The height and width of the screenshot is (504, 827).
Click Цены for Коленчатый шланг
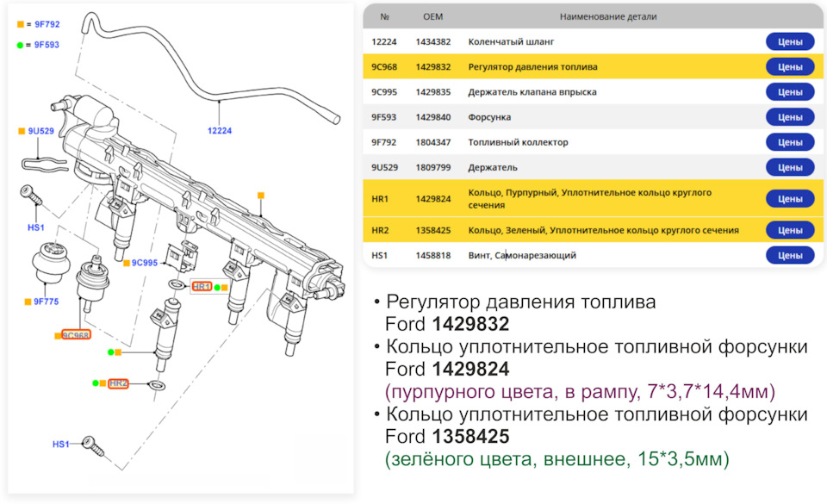[789, 40]
